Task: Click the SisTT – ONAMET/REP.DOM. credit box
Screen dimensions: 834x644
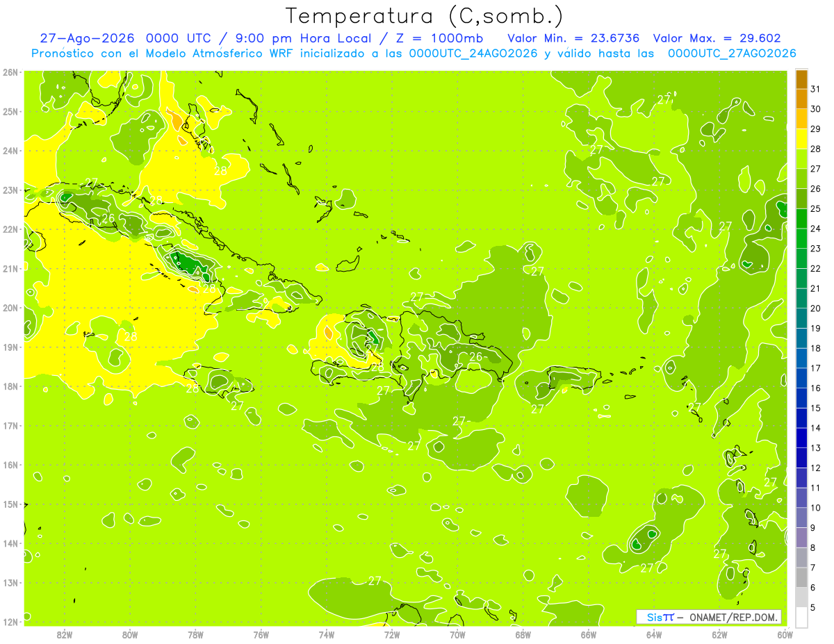Action: click(708, 617)
